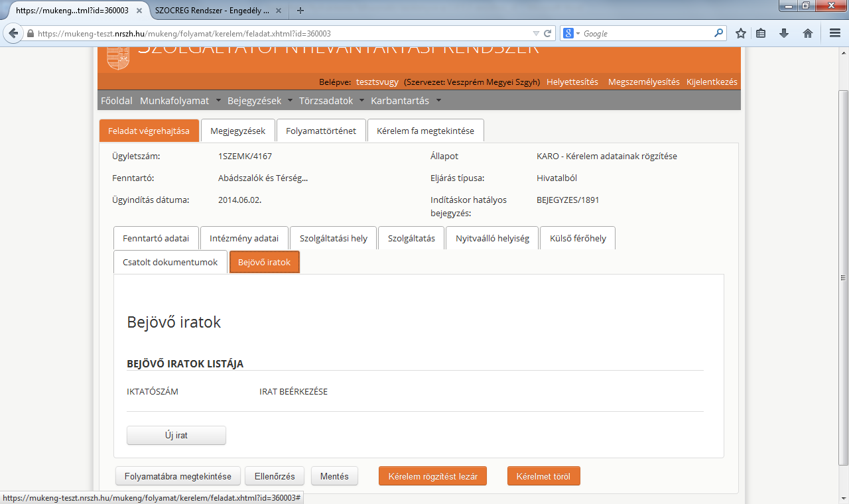Click Kijelentkezés link
Screen dimensions: 849x504
point(712,82)
